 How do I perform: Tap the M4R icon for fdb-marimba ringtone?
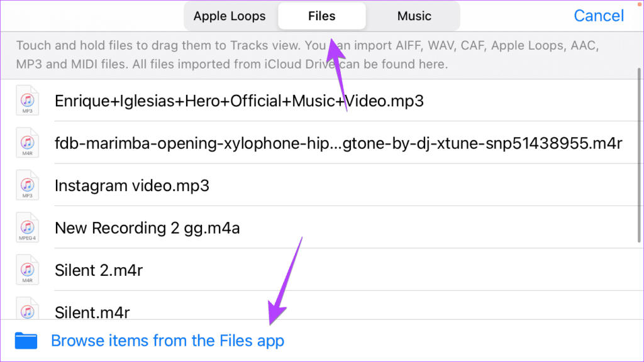click(x=27, y=143)
